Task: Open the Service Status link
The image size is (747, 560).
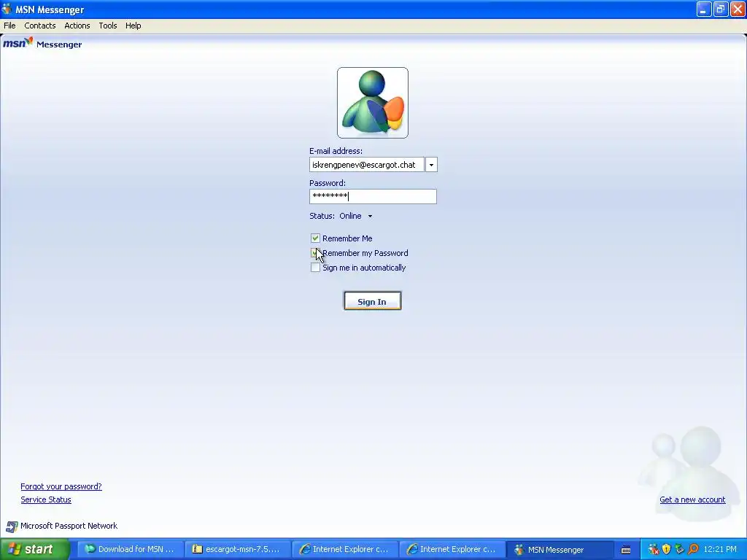Action: (46, 499)
